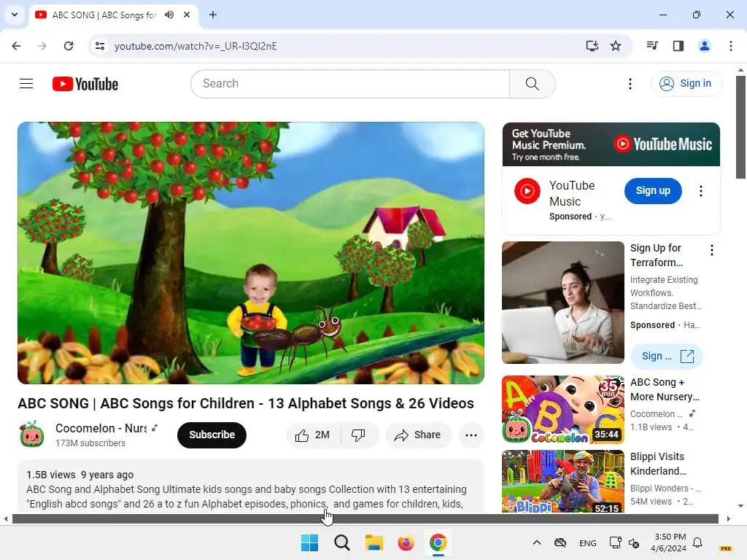This screenshot has height=560, width=747.
Task: View site information icon in address bar
Action: tap(100, 46)
